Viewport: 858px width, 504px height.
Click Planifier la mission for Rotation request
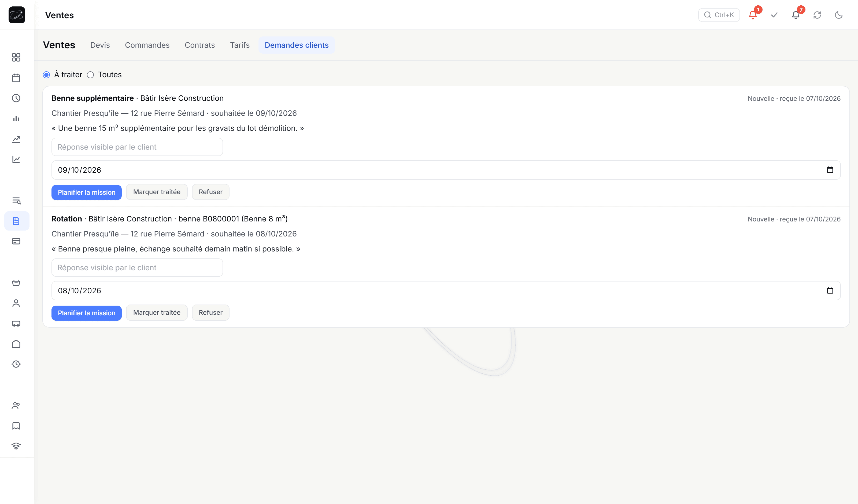(87, 313)
